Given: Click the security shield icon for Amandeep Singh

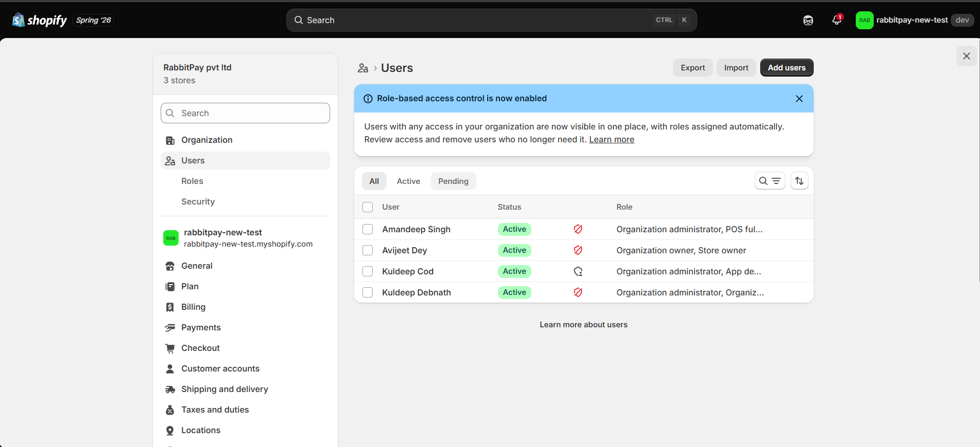Looking at the screenshot, I should (x=578, y=229).
